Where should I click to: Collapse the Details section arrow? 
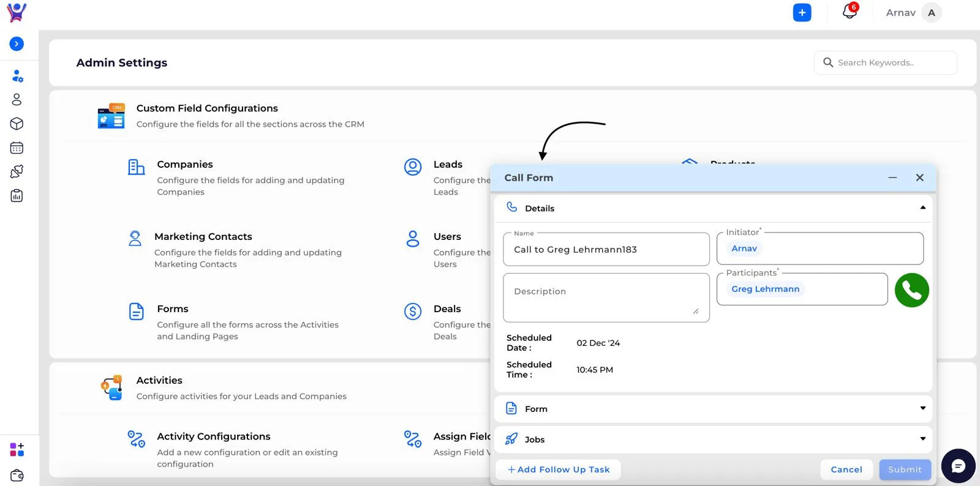point(922,207)
